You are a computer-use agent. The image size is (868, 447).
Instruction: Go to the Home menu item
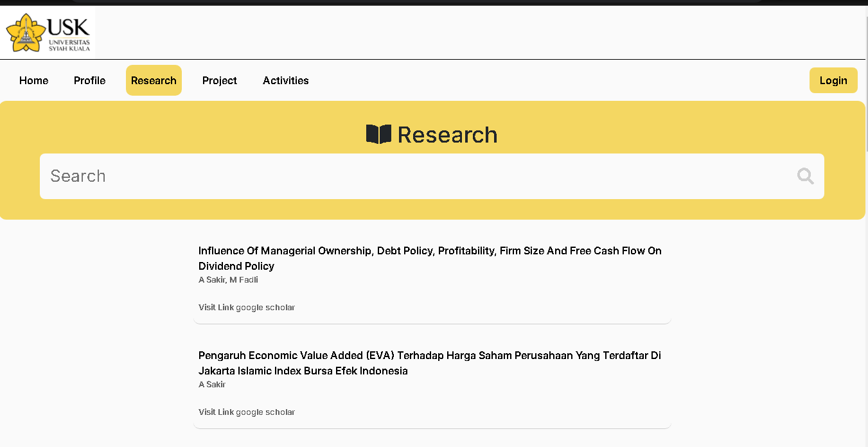coord(33,80)
